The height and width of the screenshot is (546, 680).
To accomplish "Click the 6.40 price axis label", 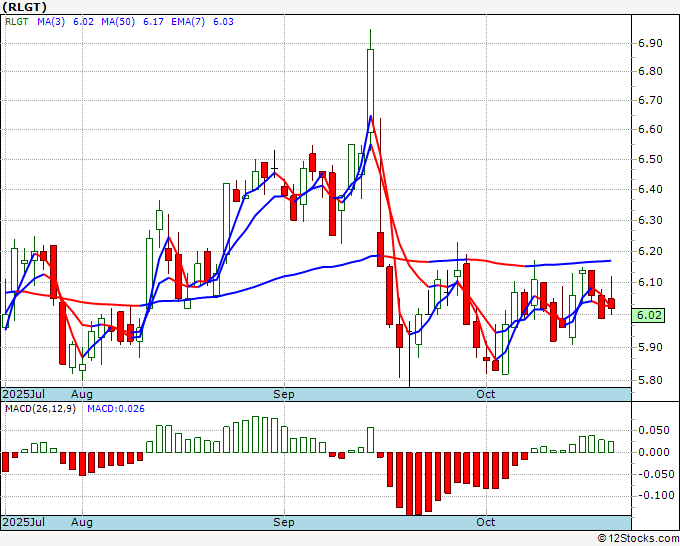I will coord(650,189).
